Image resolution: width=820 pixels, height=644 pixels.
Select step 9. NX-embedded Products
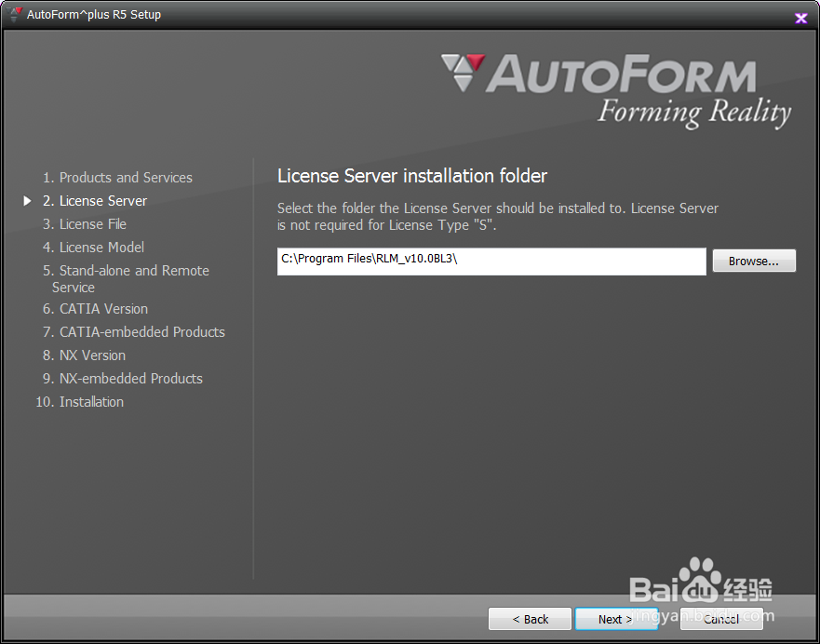pyautogui.click(x=123, y=379)
